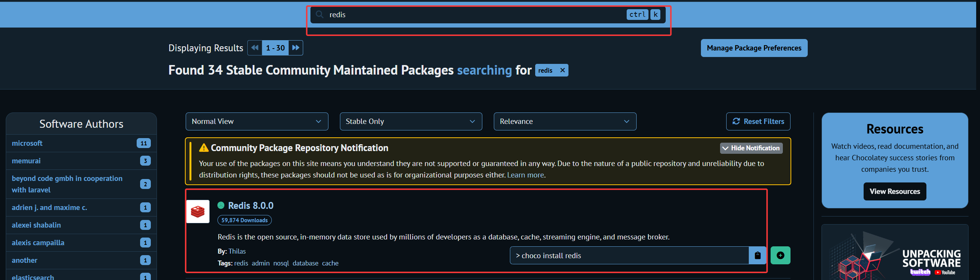Select the nosql tag link

[x=281, y=263]
